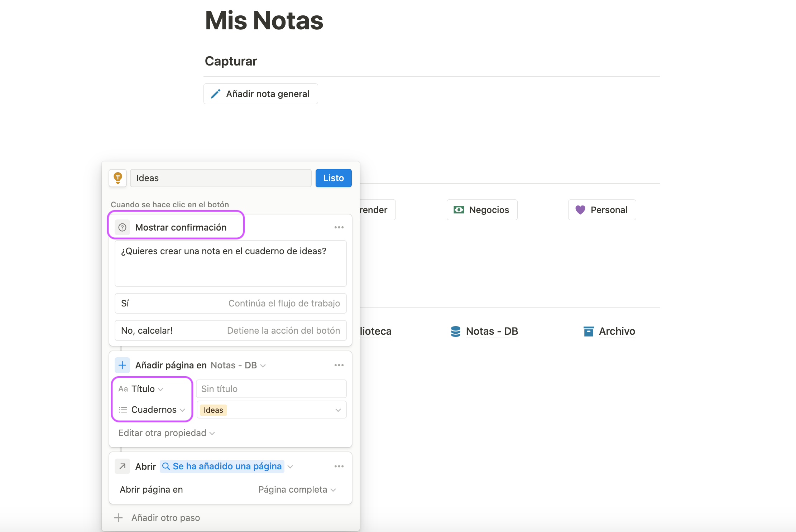Click the database icon beside Notas - DB
This screenshot has height=532, width=796.
pos(456,332)
